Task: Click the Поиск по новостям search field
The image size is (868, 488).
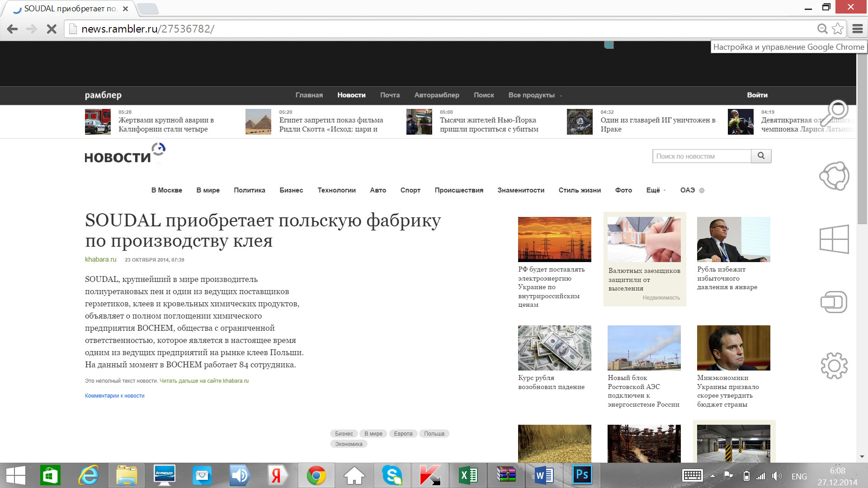Action: [x=702, y=156]
